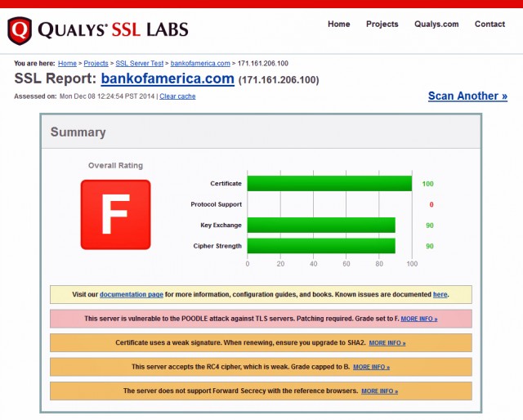This screenshot has height=420, width=523.
Task: Open the documentation page link
Action: tap(132, 294)
